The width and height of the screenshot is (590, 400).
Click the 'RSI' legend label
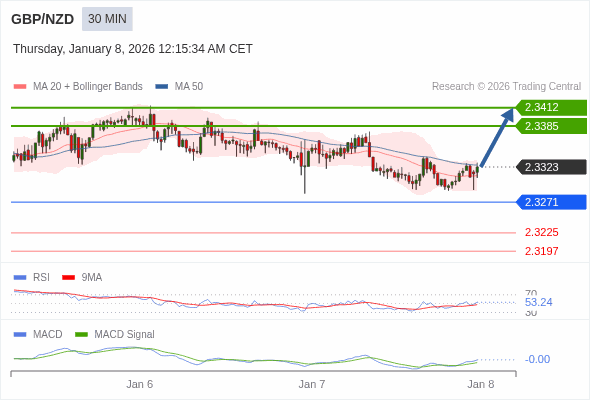coord(41,278)
